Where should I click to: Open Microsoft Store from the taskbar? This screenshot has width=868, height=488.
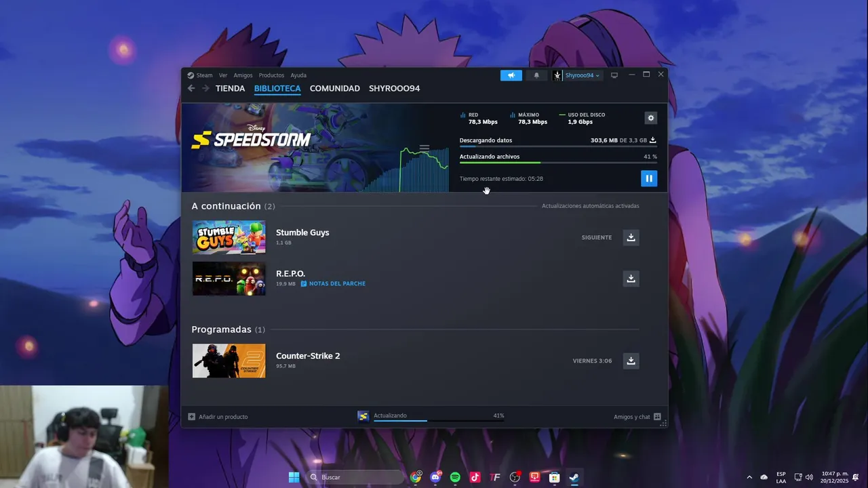point(554,477)
